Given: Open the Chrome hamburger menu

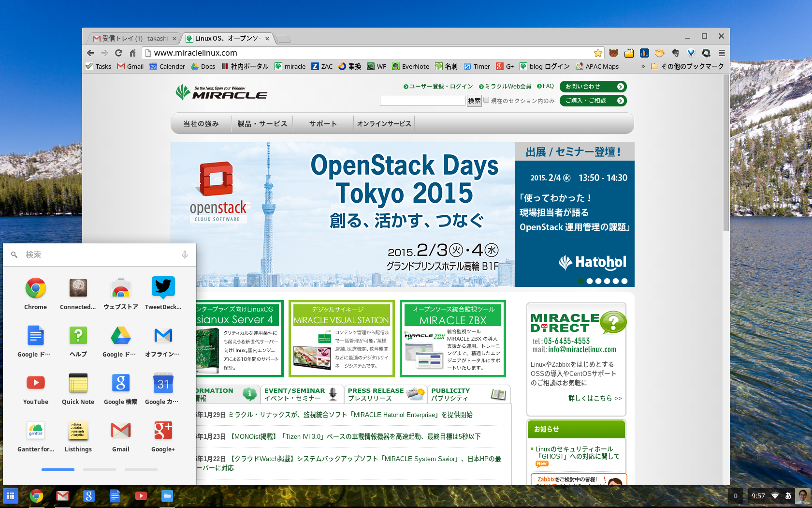Looking at the screenshot, I should (721, 53).
